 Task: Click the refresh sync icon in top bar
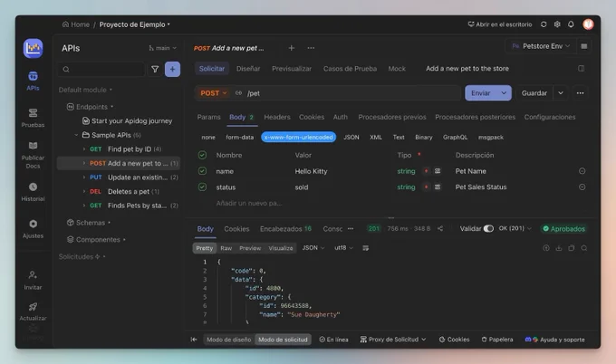[544, 24]
